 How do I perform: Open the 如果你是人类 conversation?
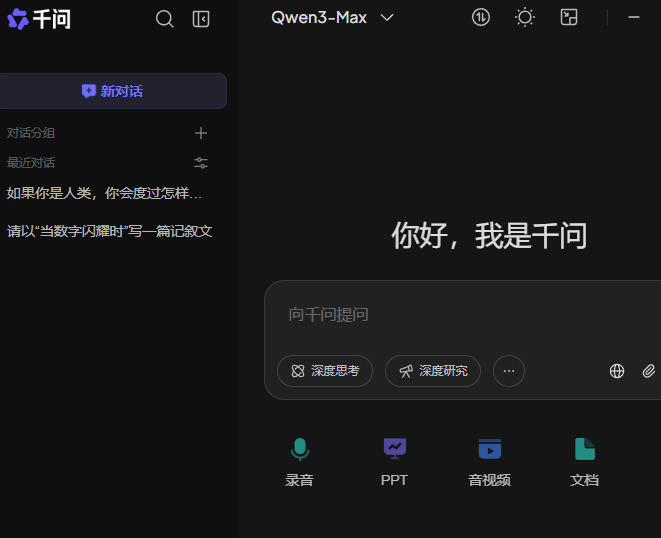click(105, 193)
